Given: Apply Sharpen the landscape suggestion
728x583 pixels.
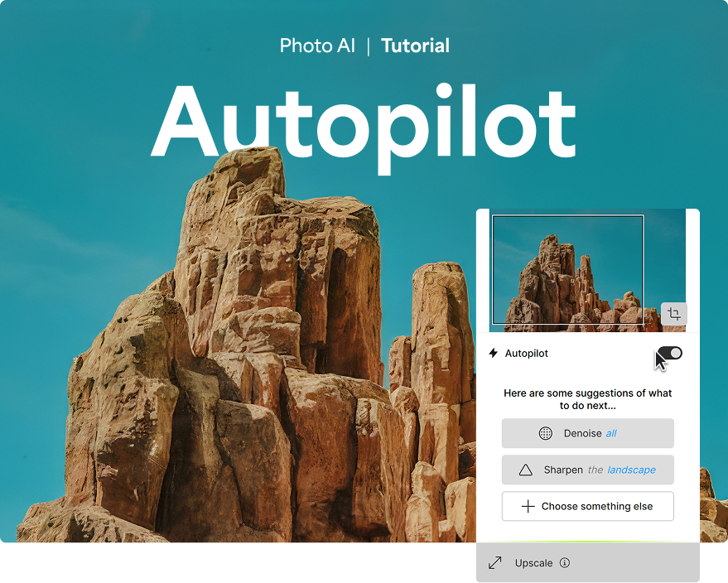Looking at the screenshot, I should coord(588,470).
